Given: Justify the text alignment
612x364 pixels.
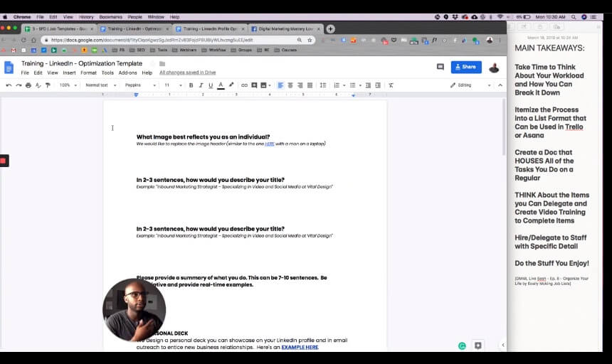Looking at the screenshot, I should coord(310,85).
